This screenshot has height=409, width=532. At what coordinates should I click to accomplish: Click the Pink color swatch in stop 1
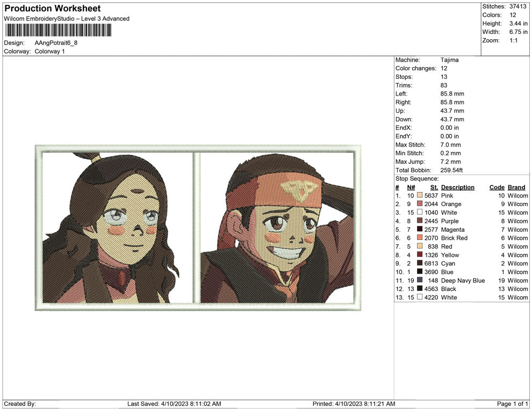tap(420, 195)
